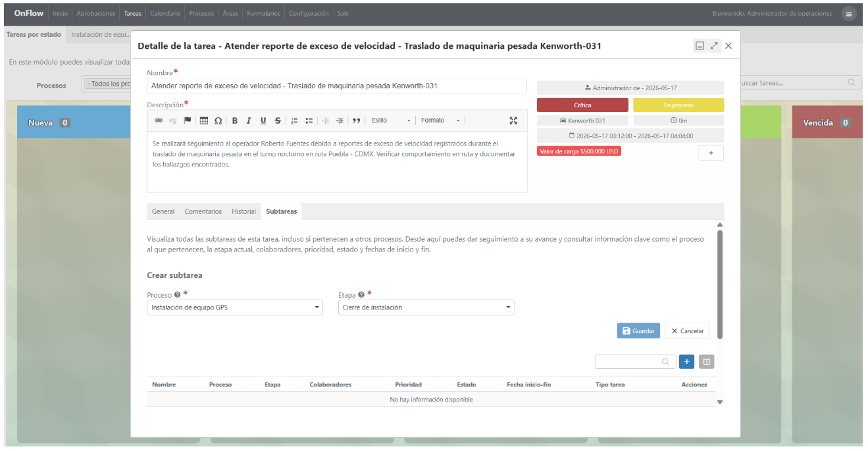The height and width of the screenshot is (451, 868).
Task: Cancel the subtask creation
Action: pos(687,331)
